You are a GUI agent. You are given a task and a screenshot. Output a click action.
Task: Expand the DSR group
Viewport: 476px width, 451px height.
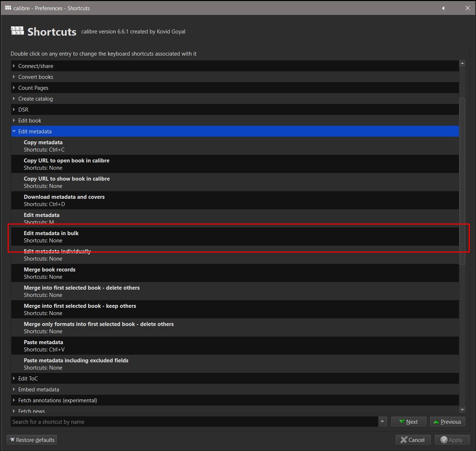point(14,109)
